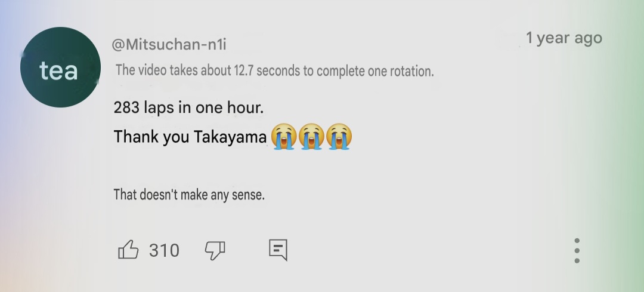The image size is (644, 292).
Task: Click the 310 like count
Action: click(164, 250)
